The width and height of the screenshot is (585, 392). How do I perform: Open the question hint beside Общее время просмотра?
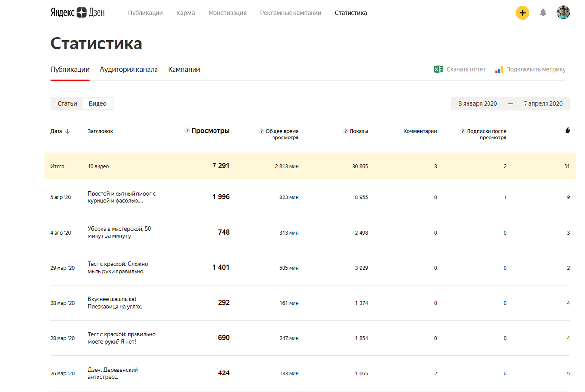point(262,131)
